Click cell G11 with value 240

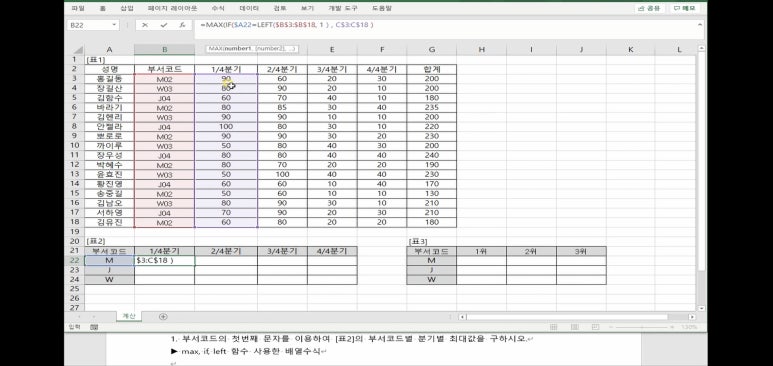pos(431,155)
